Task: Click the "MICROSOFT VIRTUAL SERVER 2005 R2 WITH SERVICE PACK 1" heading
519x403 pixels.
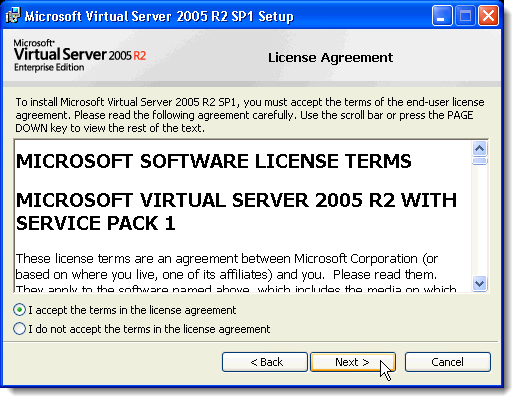Action: [236, 211]
